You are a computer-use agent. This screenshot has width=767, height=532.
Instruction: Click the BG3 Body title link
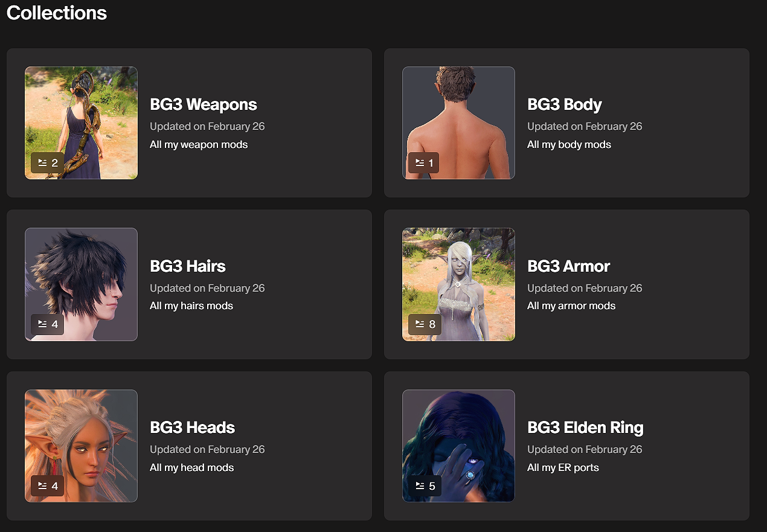[x=565, y=104]
